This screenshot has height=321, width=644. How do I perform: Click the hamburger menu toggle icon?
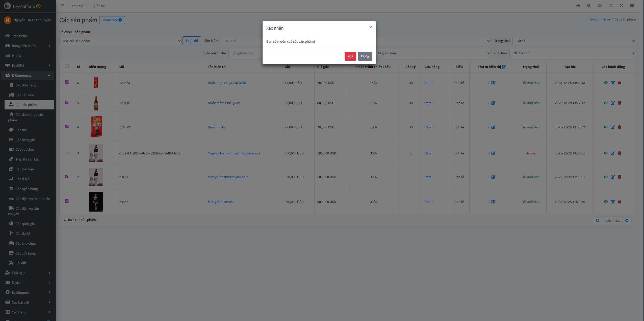click(x=63, y=6)
